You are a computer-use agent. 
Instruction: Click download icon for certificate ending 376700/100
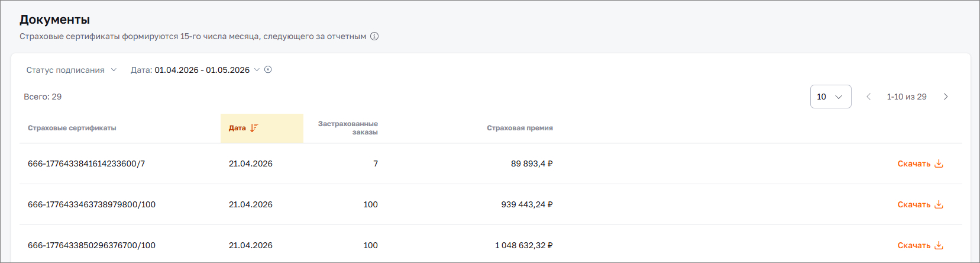click(x=939, y=245)
